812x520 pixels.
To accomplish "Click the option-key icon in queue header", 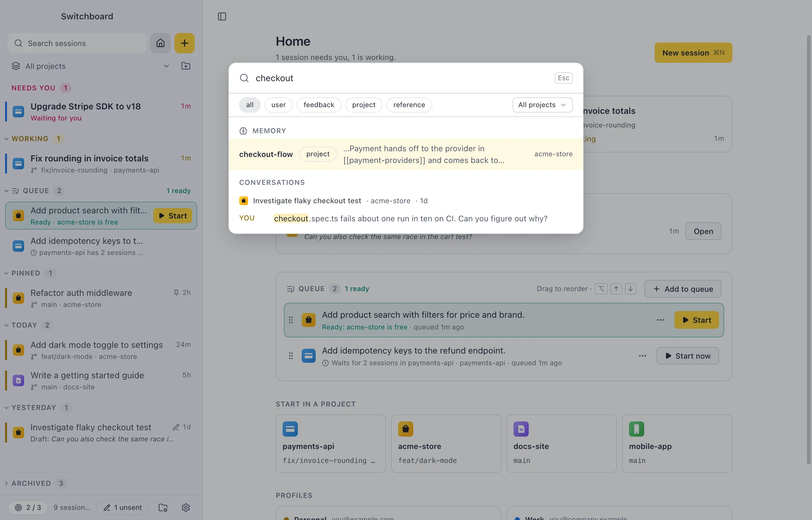I will [x=601, y=289].
